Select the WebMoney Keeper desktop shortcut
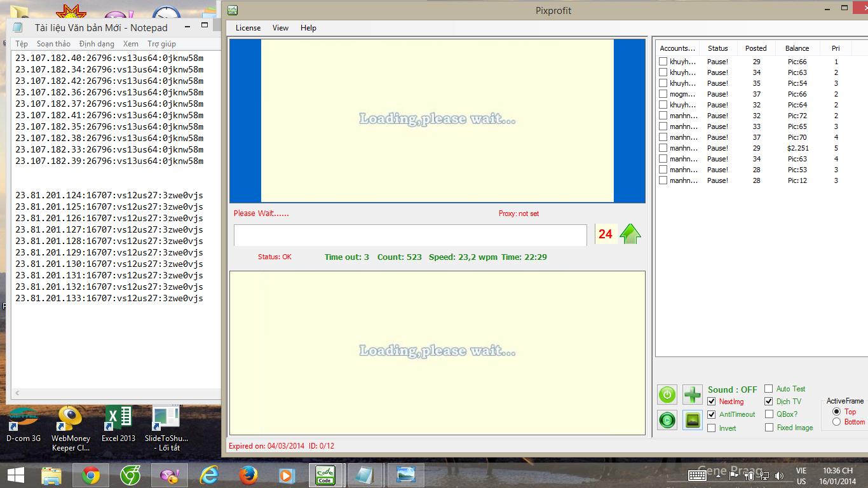Viewport: 868px width, 488px height. coord(71,428)
